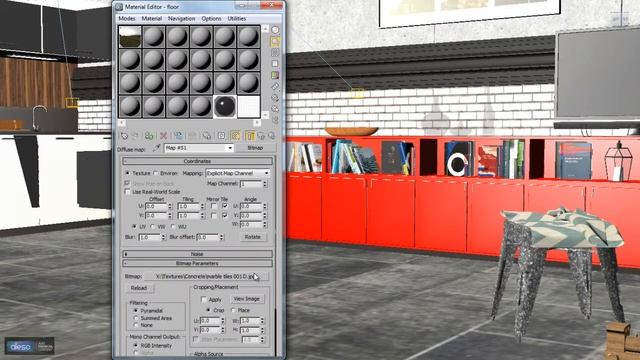The width and height of the screenshot is (640, 360).
Task: Assign Material to Selection icon
Action: pyautogui.click(x=149, y=136)
